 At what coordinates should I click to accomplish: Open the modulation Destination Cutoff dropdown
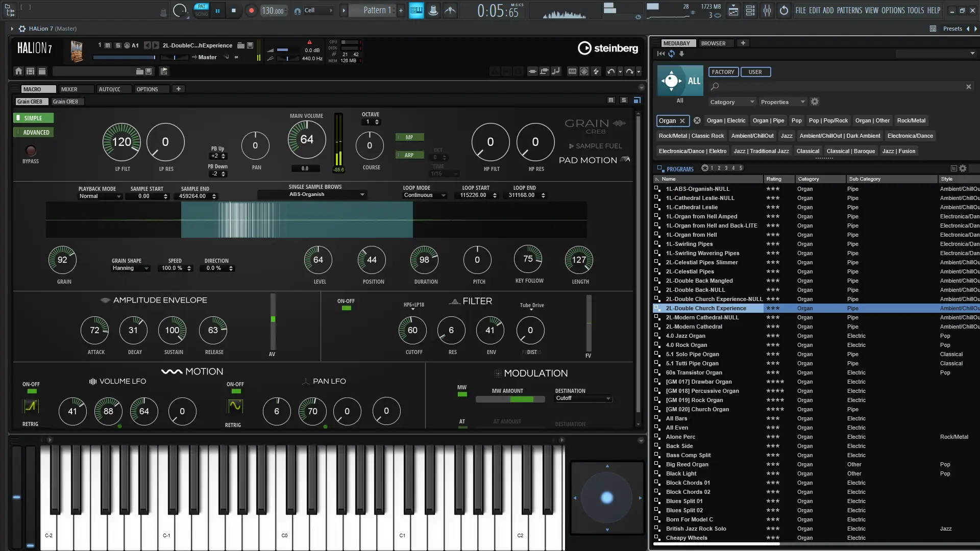583,398
